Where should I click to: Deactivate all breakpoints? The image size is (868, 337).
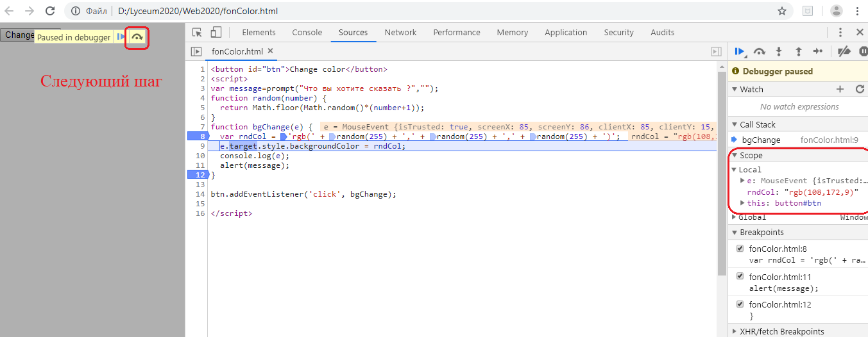(x=844, y=51)
